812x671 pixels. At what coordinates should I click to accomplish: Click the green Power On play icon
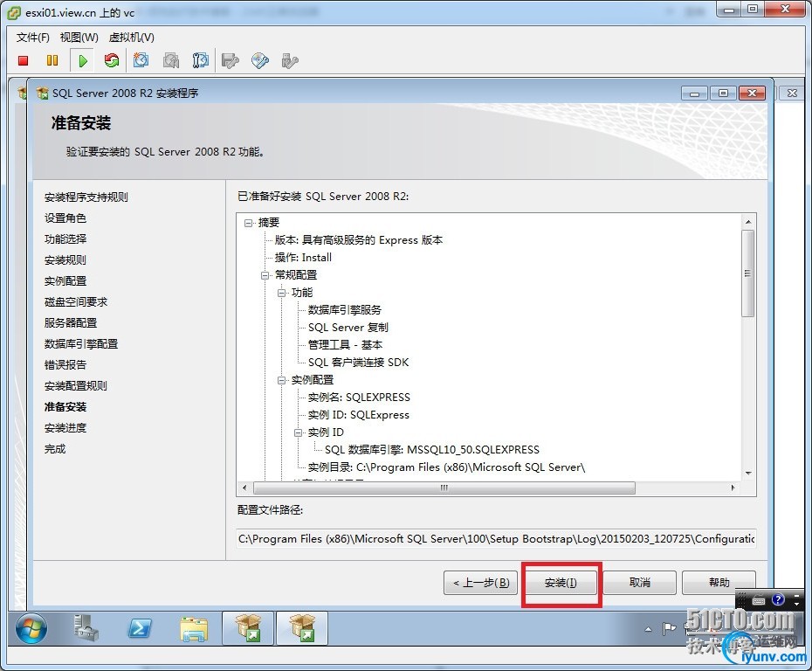point(82,60)
